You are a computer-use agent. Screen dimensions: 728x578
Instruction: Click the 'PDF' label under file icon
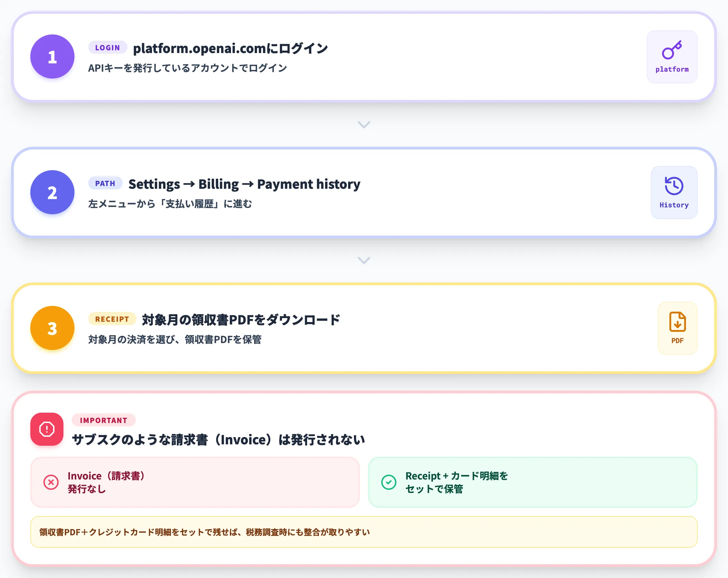click(677, 341)
